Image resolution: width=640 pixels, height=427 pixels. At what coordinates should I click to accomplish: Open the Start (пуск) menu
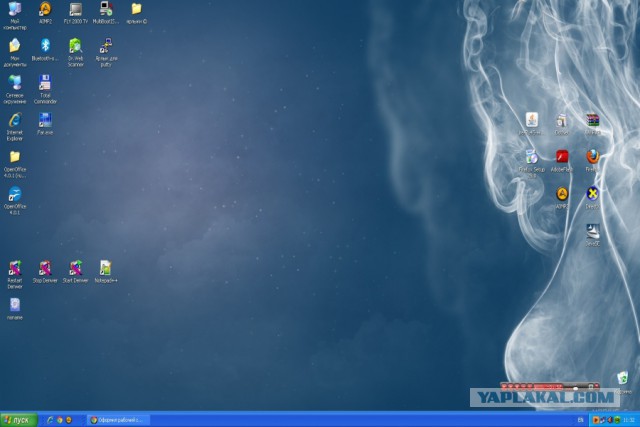point(19,420)
